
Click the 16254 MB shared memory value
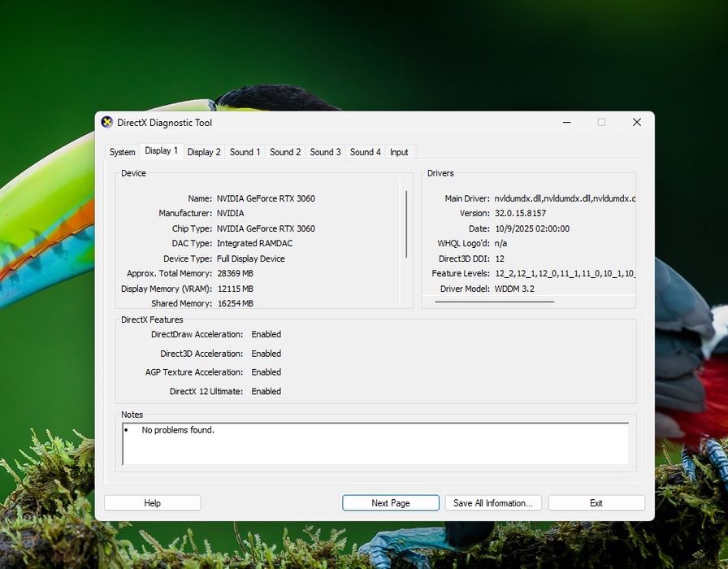coord(236,303)
